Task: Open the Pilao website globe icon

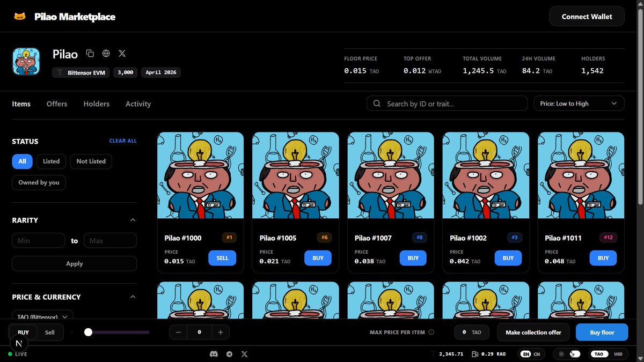Action: click(106, 54)
